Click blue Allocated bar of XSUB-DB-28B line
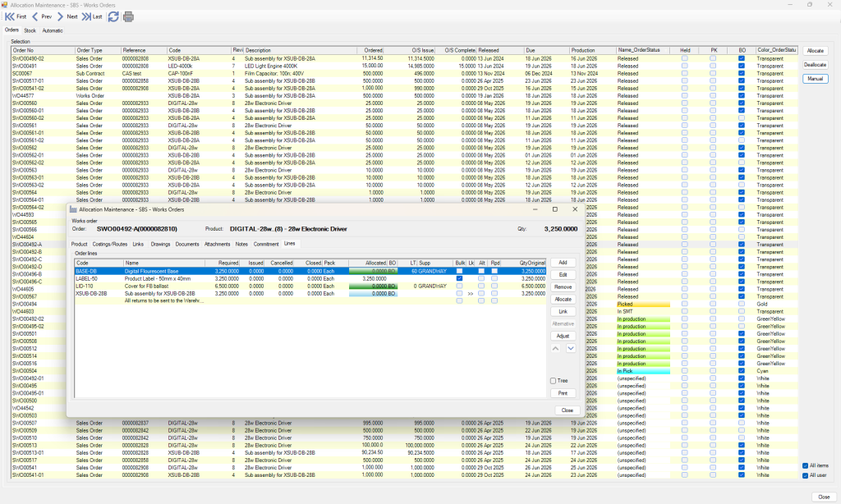This screenshot has width=841, height=504. point(373,294)
